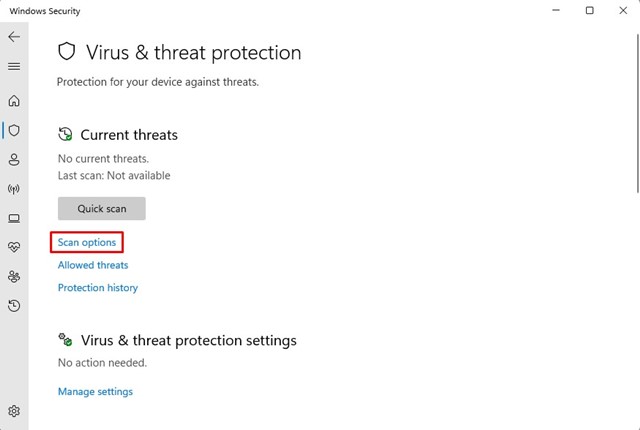Open Device performance & health heart icon
The width and height of the screenshot is (640, 430).
(14, 247)
